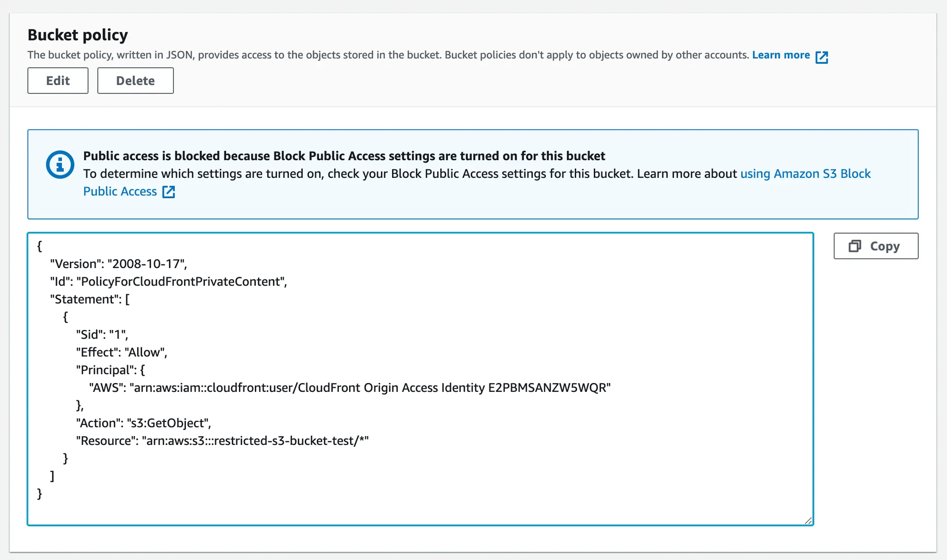
Task: Click the PolicyForCloudFrontPrivateContent Id line
Action: [168, 281]
